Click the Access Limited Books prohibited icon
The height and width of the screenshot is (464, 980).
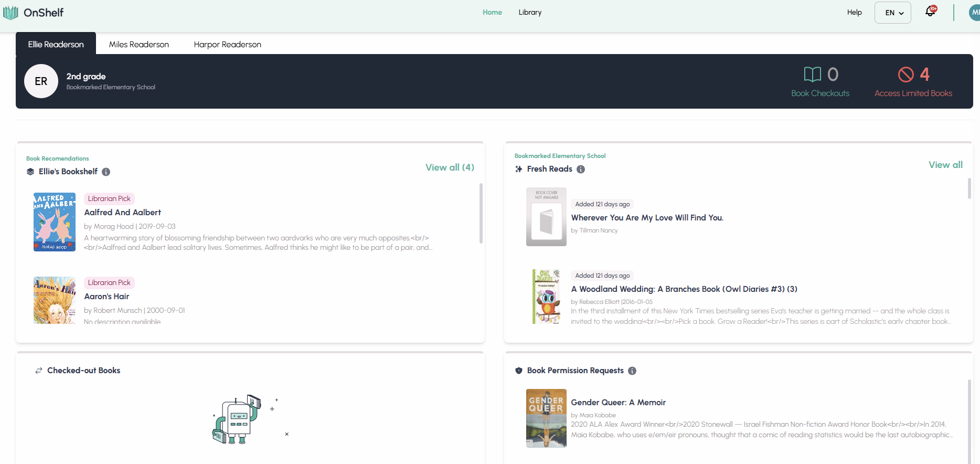[906, 75]
